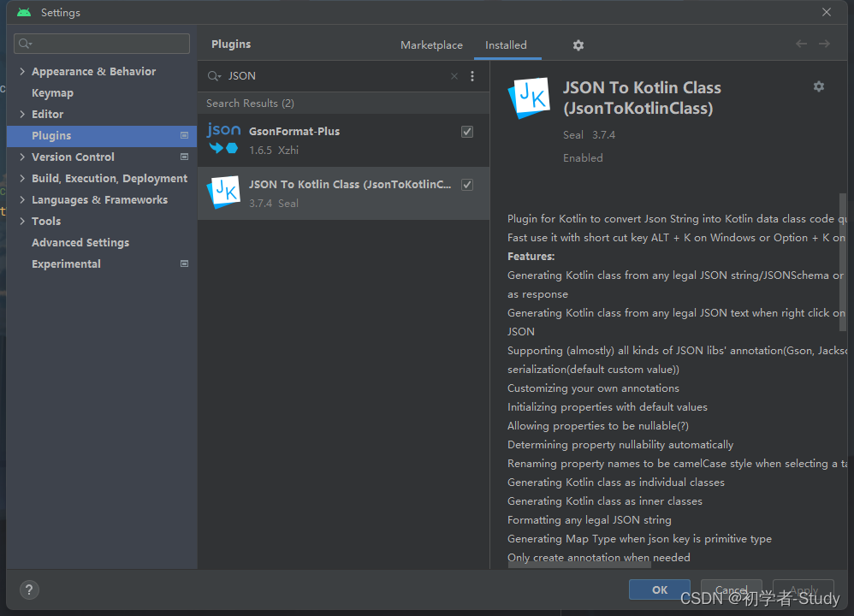Image resolution: width=854 pixels, height=616 pixels.
Task: Expand the Editor settings node
Action: pos(22,115)
